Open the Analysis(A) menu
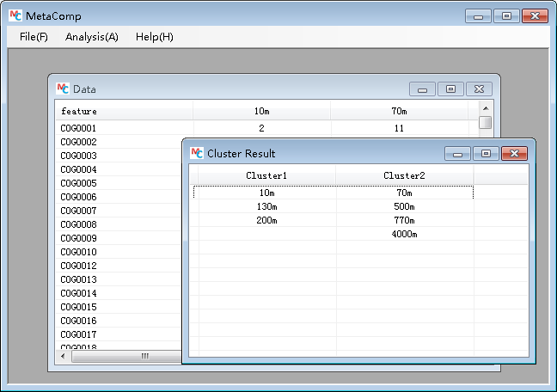Image resolution: width=557 pixels, height=392 pixels. [x=91, y=37]
